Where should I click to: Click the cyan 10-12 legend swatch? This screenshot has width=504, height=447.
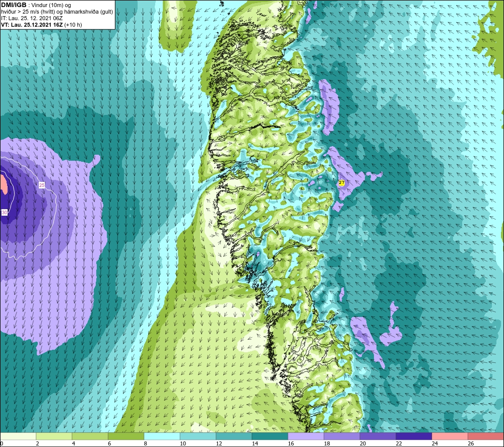click(198, 436)
